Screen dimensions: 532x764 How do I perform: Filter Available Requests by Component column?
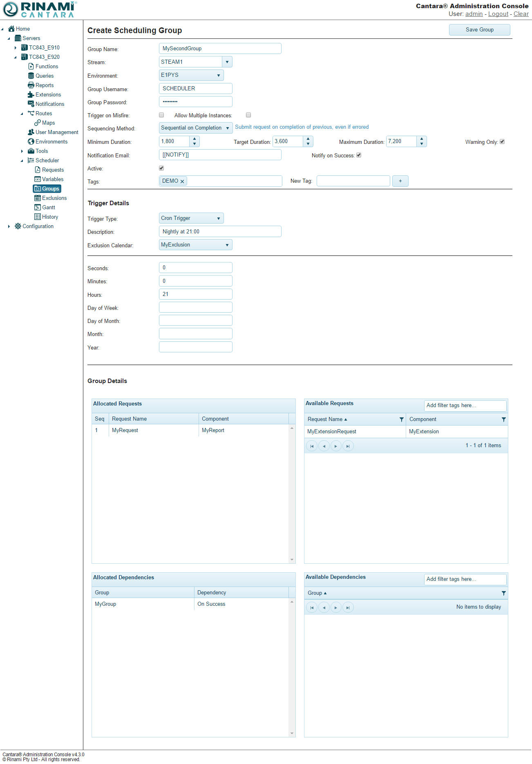point(503,419)
